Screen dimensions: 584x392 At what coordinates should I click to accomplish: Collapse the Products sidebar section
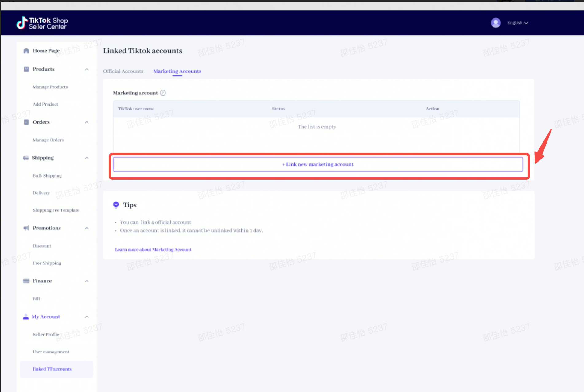[87, 69]
